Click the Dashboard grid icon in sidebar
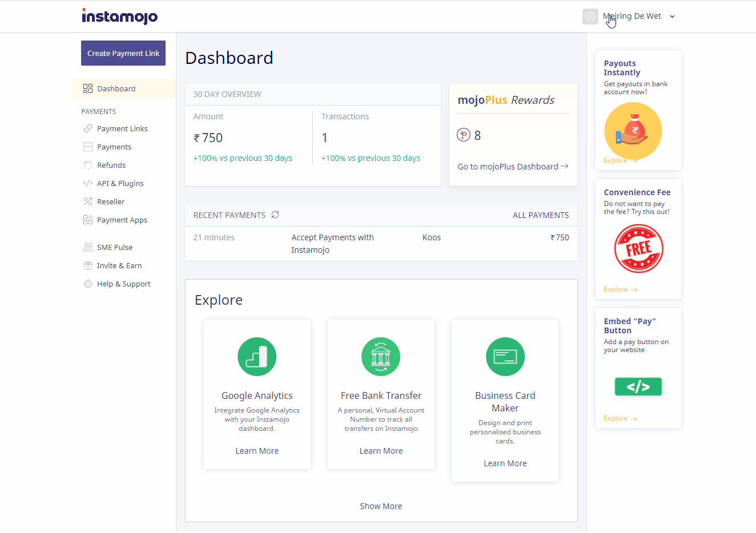This screenshot has height=533, width=756. point(88,88)
